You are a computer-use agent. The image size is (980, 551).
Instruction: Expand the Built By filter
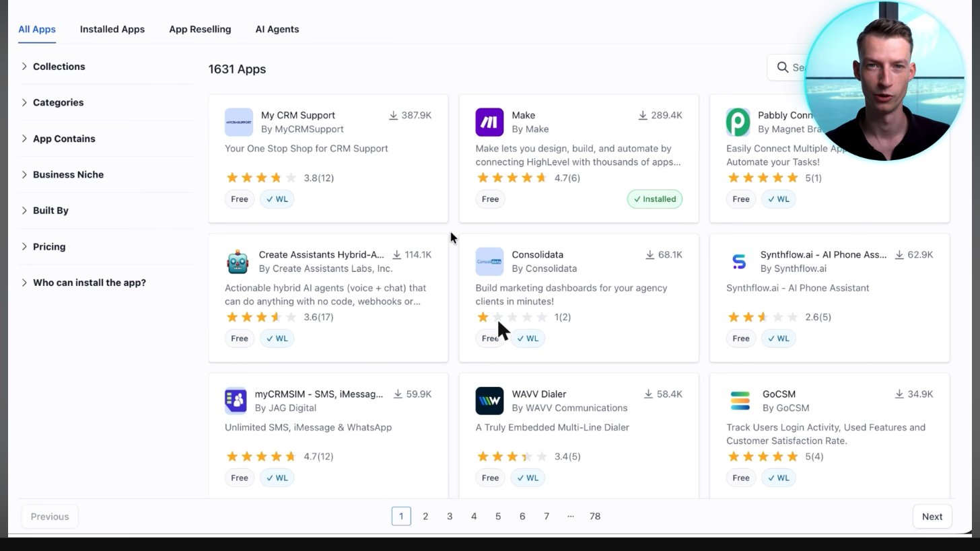click(108, 211)
